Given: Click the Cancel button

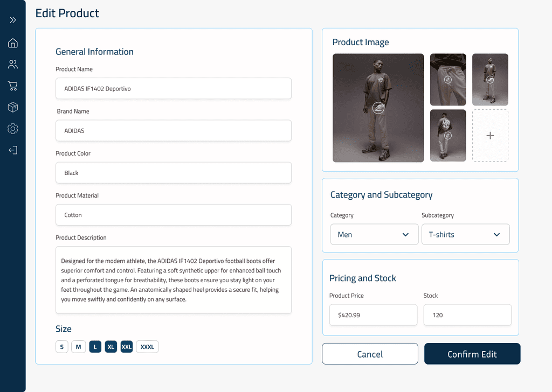Looking at the screenshot, I should (370, 354).
